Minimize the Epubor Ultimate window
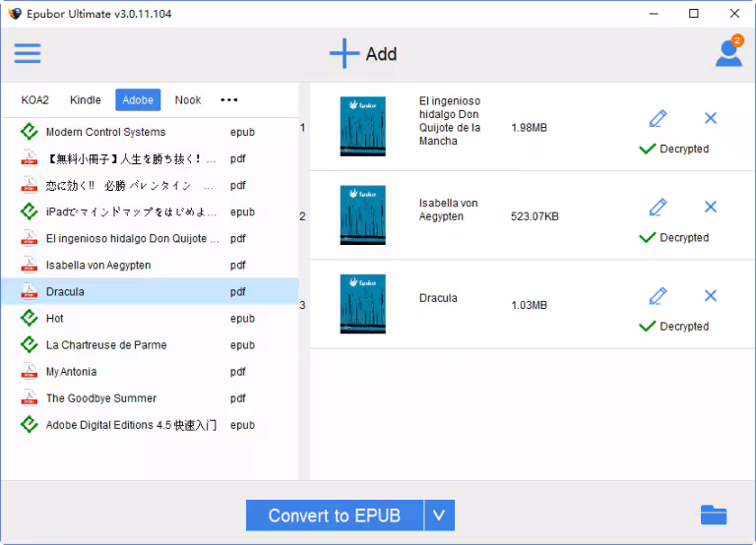The height and width of the screenshot is (545, 756). 654,14
